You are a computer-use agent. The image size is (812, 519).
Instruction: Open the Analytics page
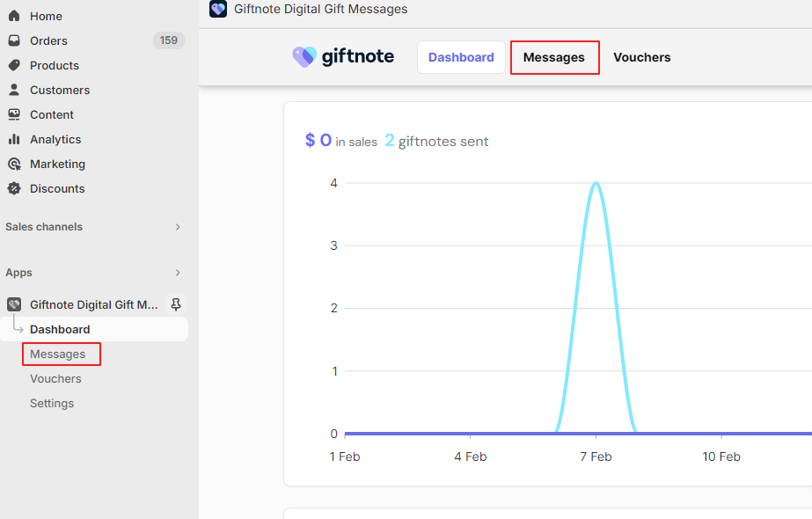point(55,139)
